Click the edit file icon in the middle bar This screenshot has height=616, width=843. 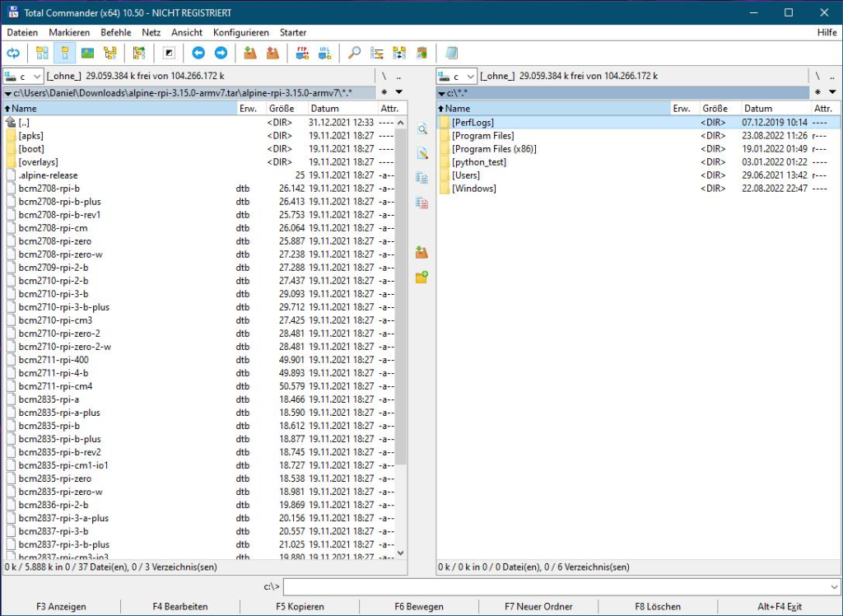pos(422,154)
